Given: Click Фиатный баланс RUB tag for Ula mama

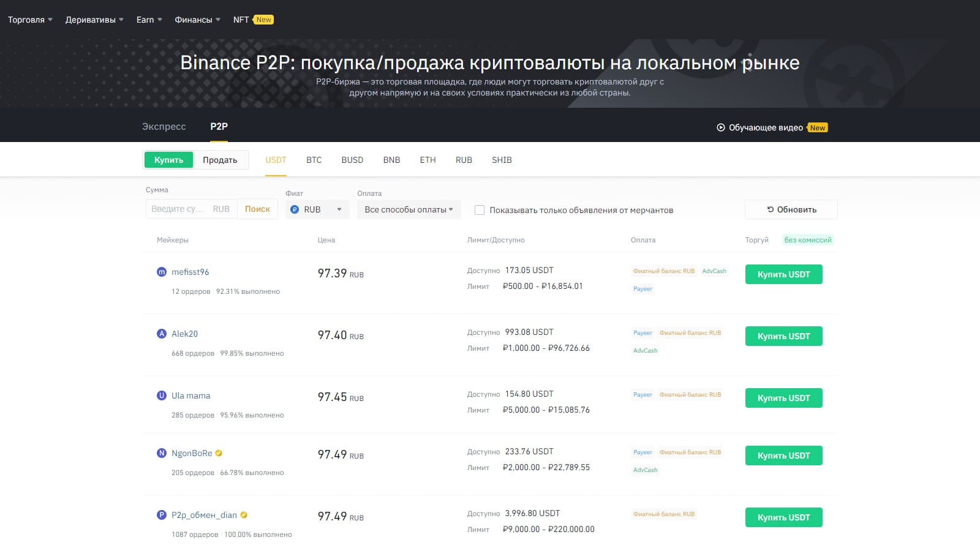Looking at the screenshot, I should pyautogui.click(x=690, y=395).
